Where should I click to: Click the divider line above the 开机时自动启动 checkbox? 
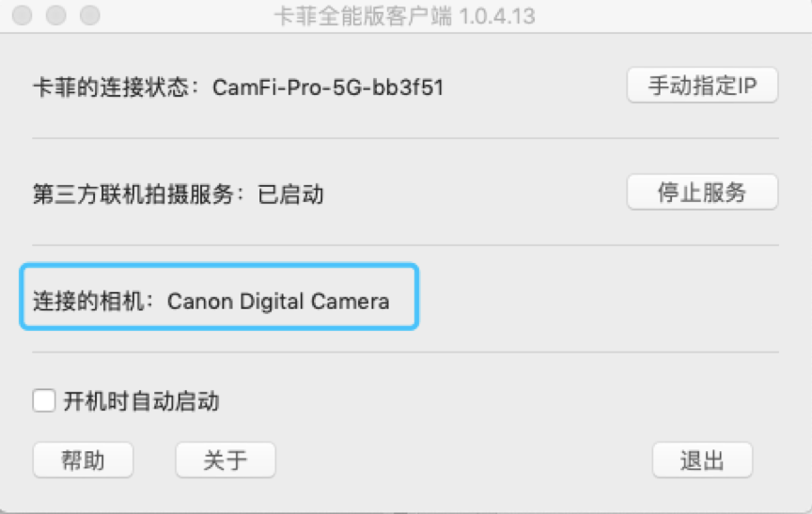[x=406, y=352]
